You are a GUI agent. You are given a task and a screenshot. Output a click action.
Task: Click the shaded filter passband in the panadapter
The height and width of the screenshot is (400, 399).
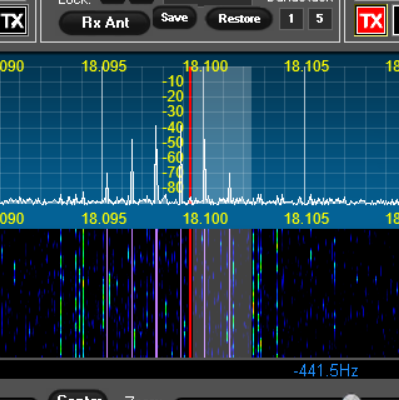click(x=222, y=133)
